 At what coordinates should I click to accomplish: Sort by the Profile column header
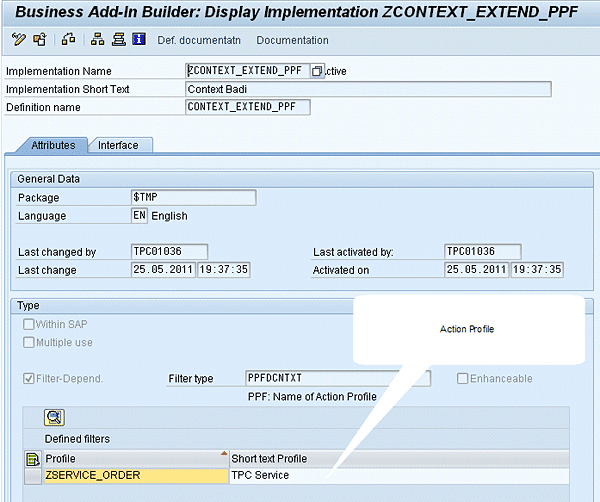[x=135, y=458]
